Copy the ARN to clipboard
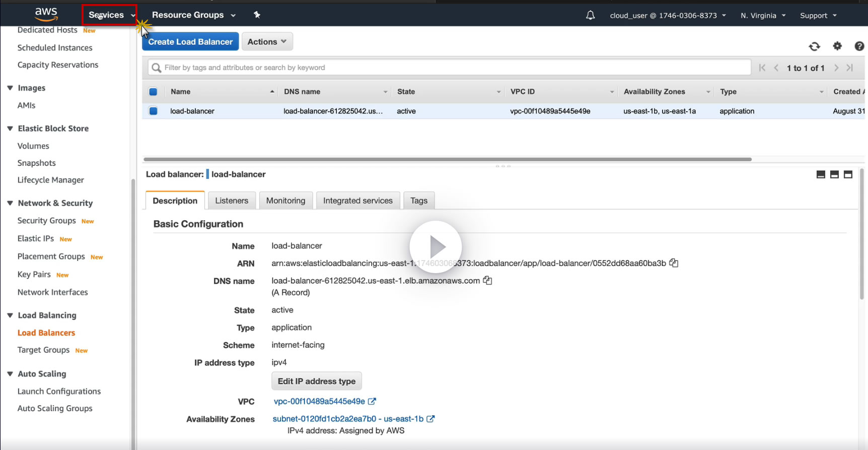 pyautogui.click(x=674, y=263)
